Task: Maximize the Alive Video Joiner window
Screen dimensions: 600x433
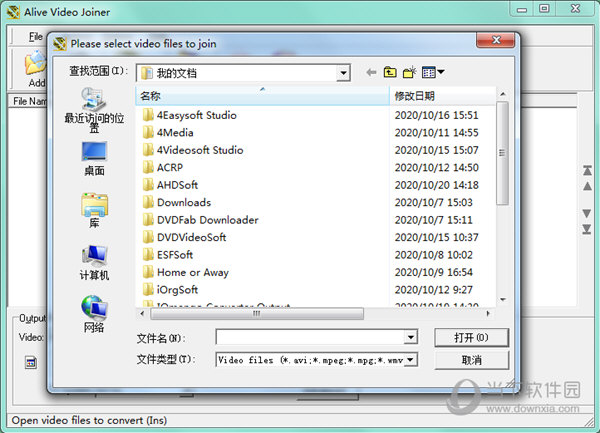Action: coord(544,8)
